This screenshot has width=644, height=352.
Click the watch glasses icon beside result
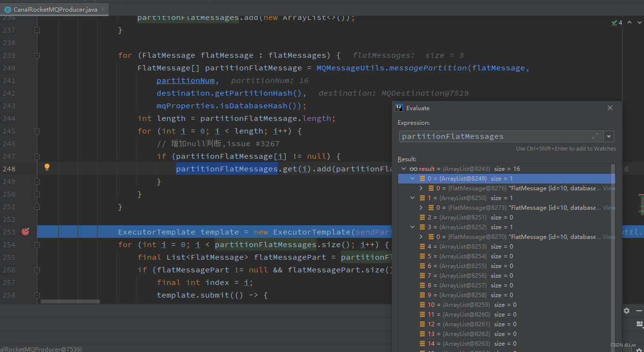click(x=413, y=168)
